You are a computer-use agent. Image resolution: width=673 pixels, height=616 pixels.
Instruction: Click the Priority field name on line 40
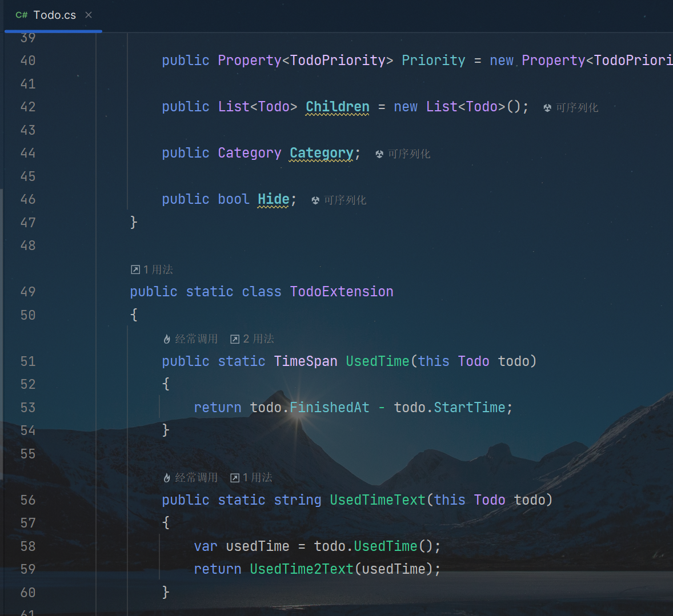point(433,61)
